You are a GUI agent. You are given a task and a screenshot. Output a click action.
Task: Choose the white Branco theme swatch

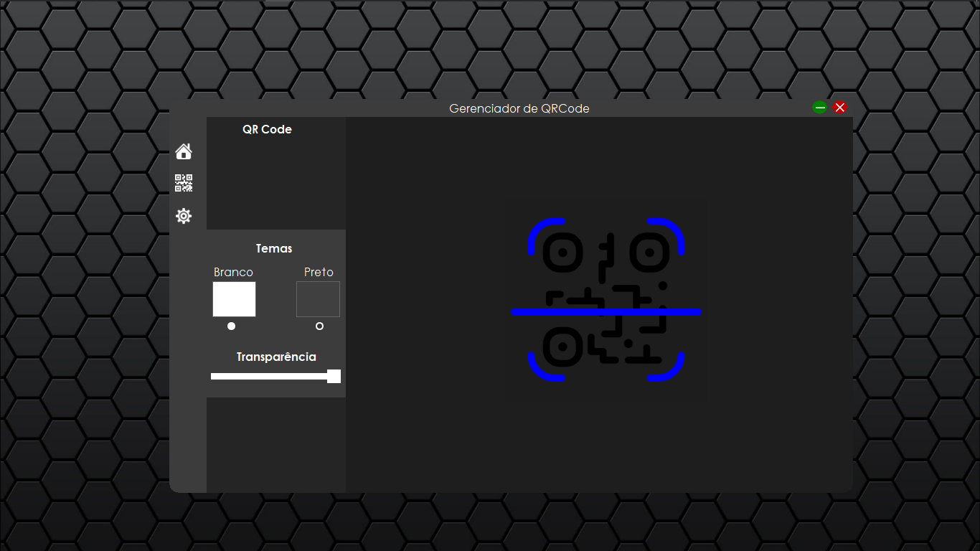(234, 299)
